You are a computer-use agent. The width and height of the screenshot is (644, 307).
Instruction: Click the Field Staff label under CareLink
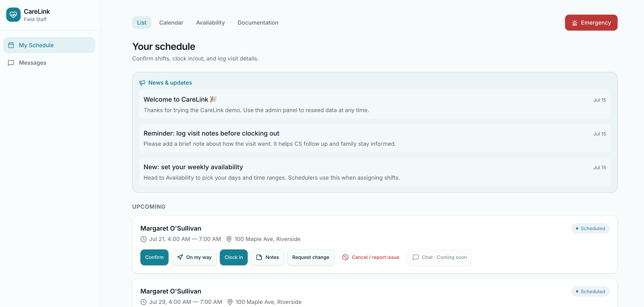click(x=35, y=19)
